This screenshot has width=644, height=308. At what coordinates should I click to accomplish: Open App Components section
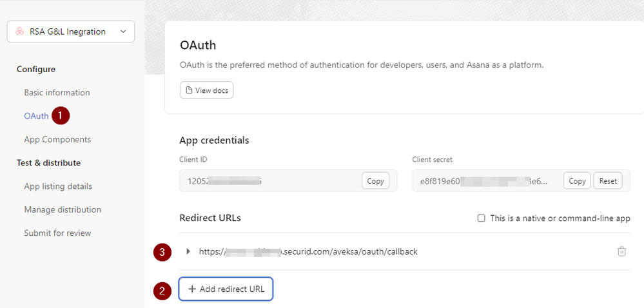[x=57, y=139]
